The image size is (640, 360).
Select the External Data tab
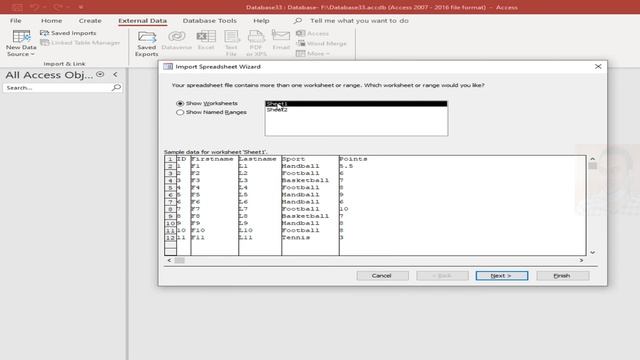[142, 20]
